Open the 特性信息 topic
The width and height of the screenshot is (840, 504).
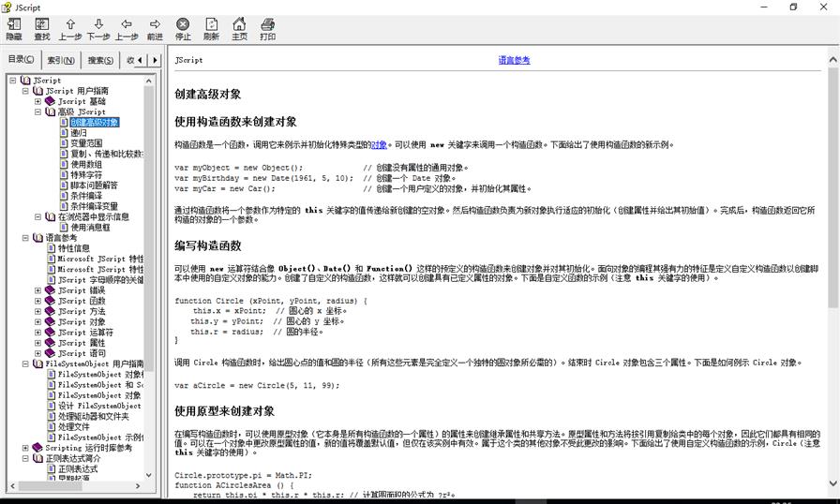point(73,248)
